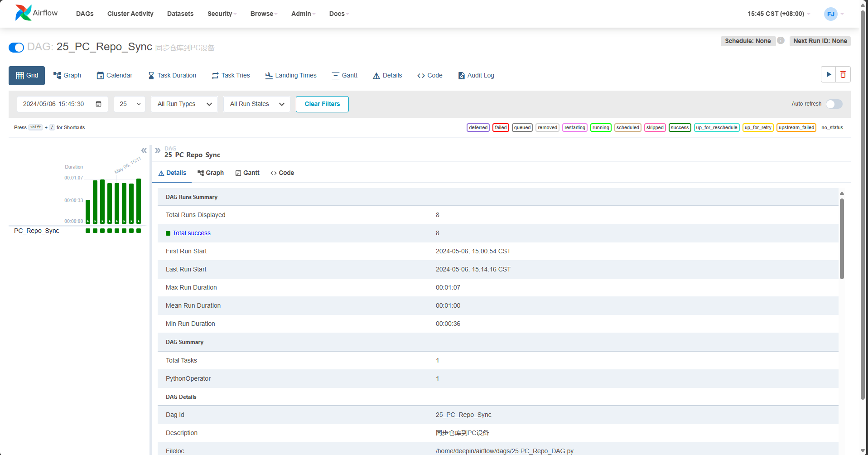This screenshot has height=455, width=868.
Task: Open the Browse dropdown menu
Action: pos(264,14)
